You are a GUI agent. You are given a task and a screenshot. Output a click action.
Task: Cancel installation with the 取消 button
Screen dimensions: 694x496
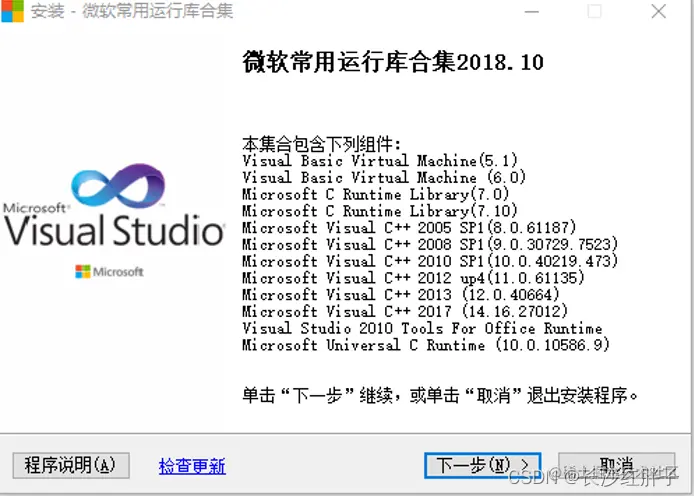tap(617, 465)
